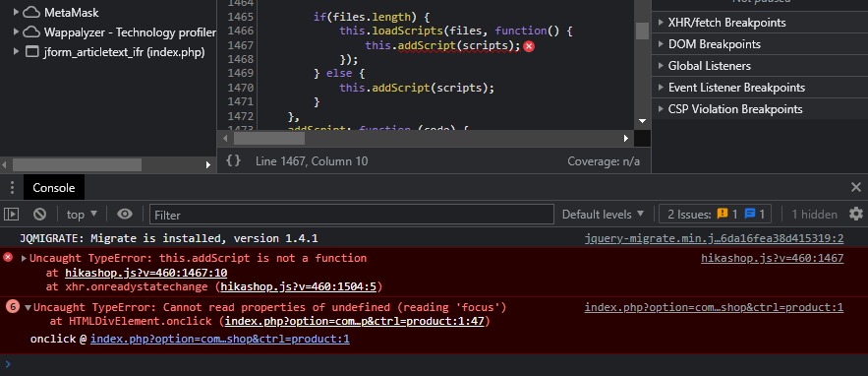
Task: Open jquery-migrate.min.js source link
Action: tap(714, 238)
